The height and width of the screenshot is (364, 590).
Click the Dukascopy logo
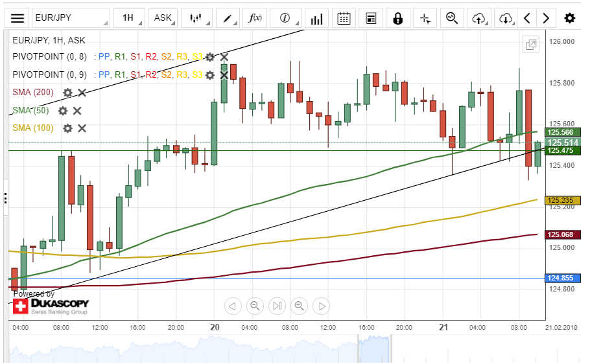click(52, 306)
